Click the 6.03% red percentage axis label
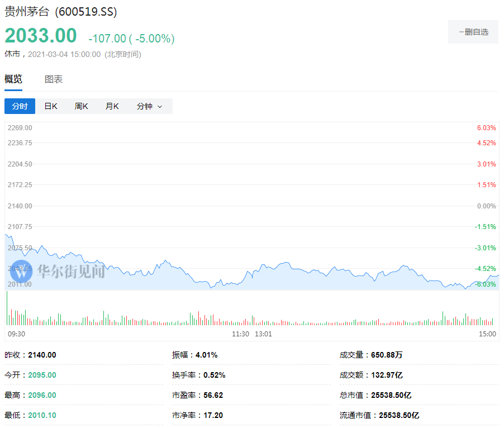 [x=486, y=128]
